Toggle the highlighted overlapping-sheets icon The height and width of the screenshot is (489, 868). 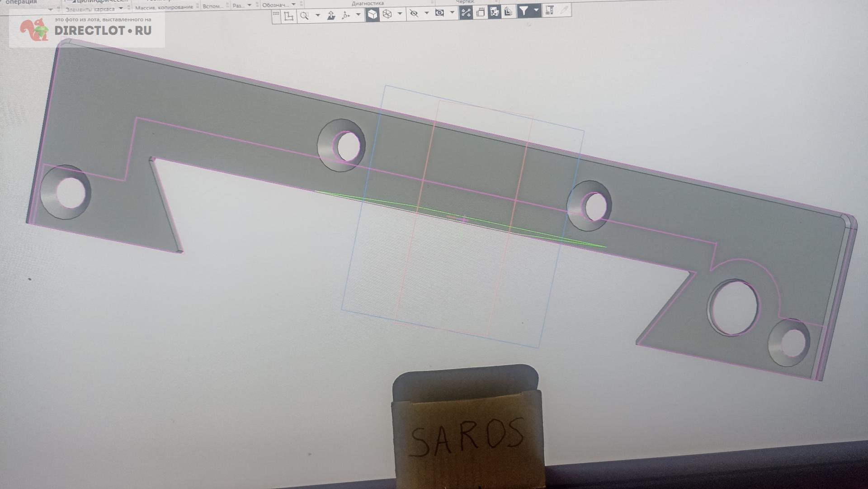(x=494, y=12)
